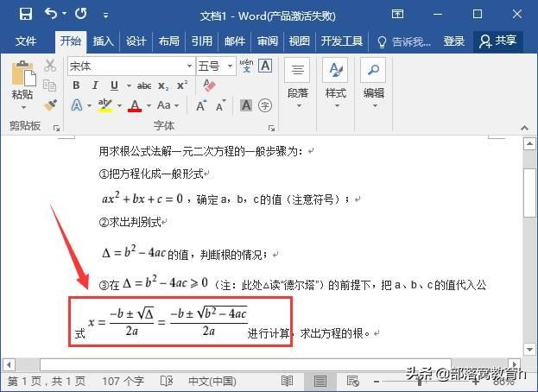Screen dimensions: 538x392
Task: Switch to the 引用 tab
Action: tap(202, 41)
